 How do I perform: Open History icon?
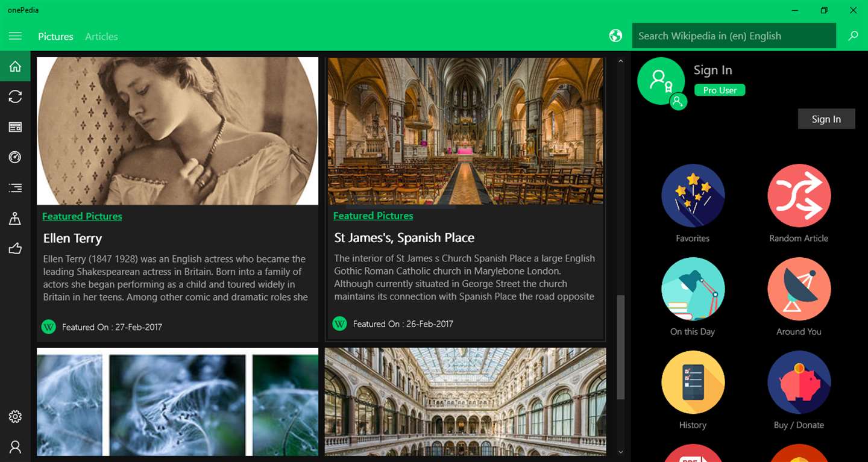[693, 382]
